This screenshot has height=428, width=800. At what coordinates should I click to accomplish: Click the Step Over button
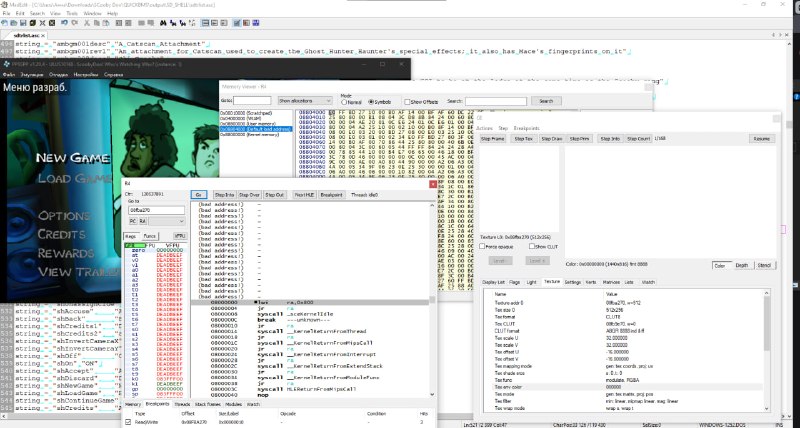pyautogui.click(x=249, y=195)
